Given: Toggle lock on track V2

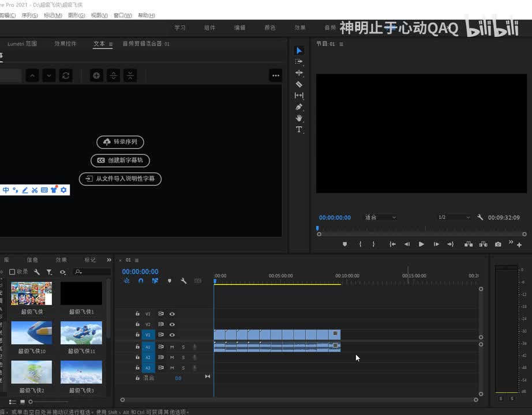Looking at the screenshot, I should click(x=137, y=325).
